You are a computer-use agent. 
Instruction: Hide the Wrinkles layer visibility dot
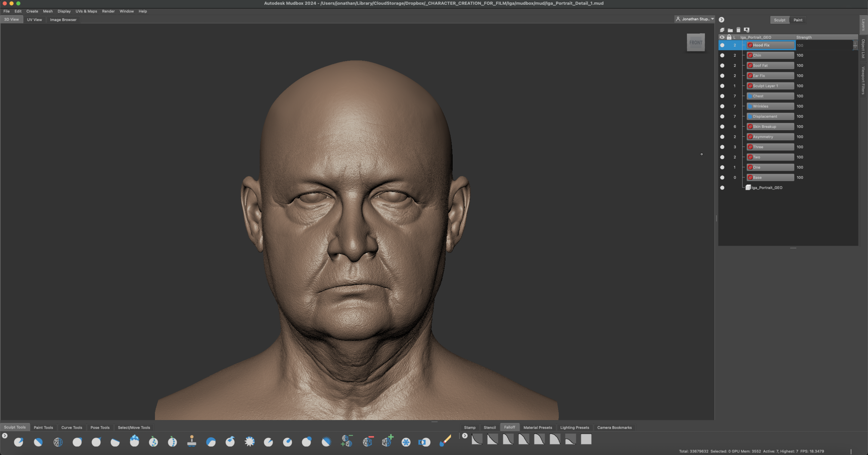(722, 106)
